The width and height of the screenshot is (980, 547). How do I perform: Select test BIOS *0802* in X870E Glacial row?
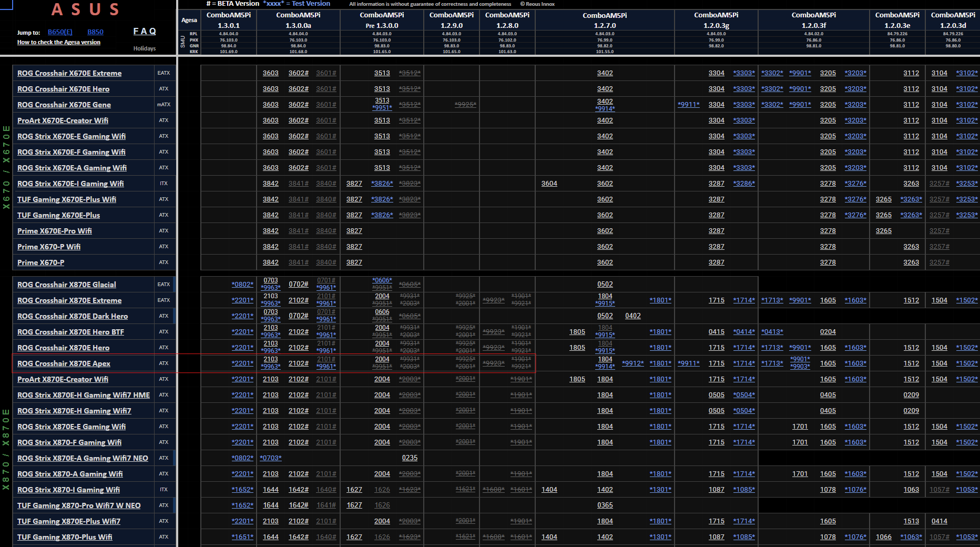tap(243, 285)
